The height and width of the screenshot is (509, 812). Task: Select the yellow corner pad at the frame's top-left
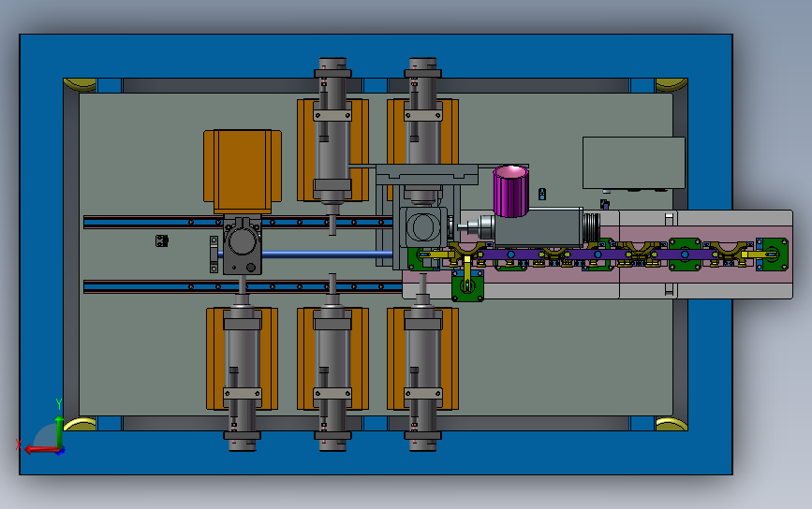tap(81, 83)
